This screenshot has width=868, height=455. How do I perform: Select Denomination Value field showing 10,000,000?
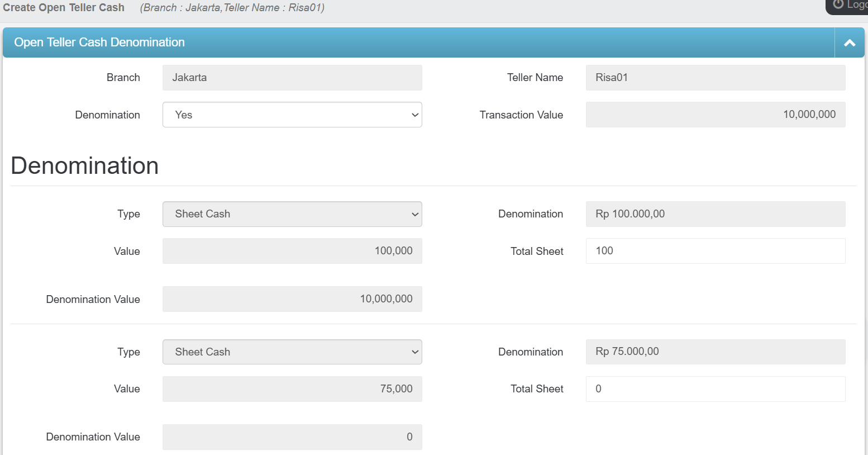[292, 299]
